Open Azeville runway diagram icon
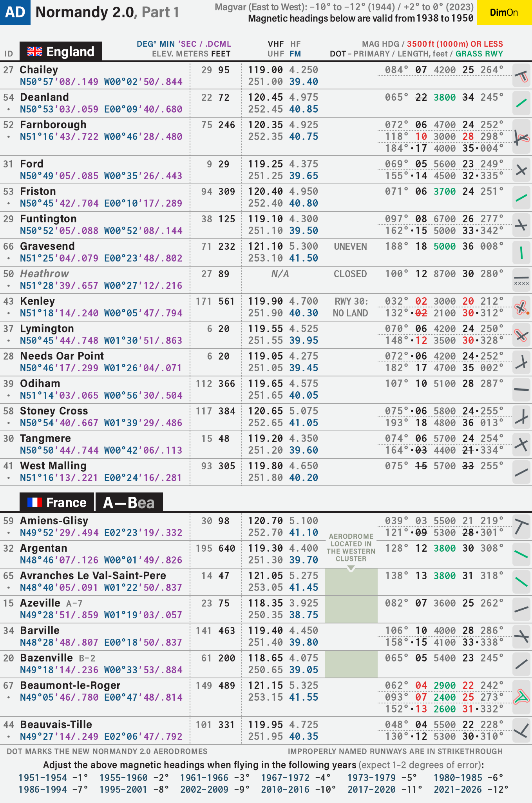 click(x=521, y=609)
